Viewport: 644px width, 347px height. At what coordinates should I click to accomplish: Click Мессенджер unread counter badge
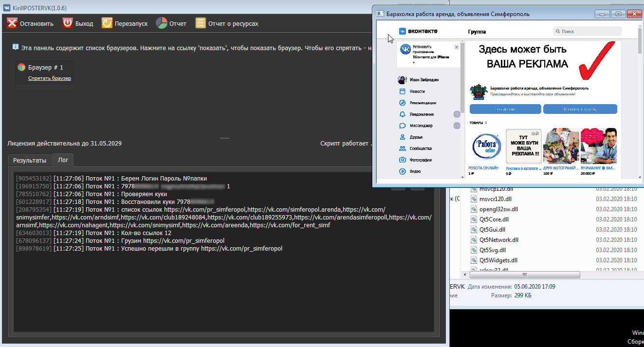click(457, 126)
